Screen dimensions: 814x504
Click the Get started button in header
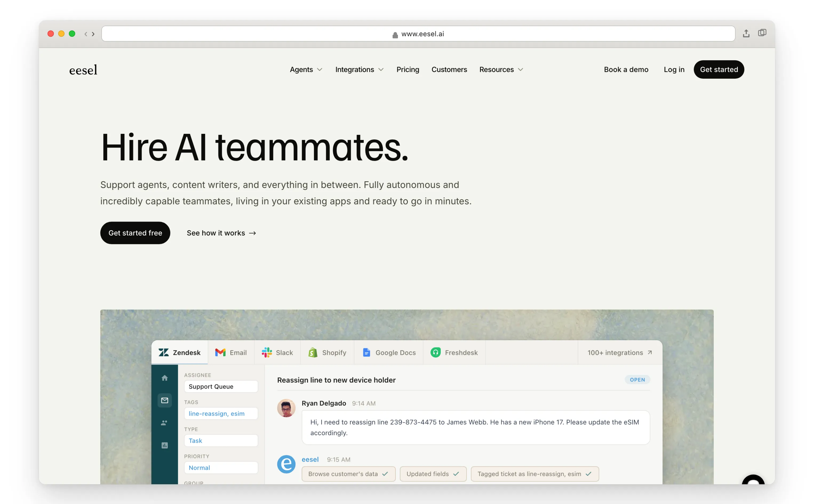tap(719, 69)
